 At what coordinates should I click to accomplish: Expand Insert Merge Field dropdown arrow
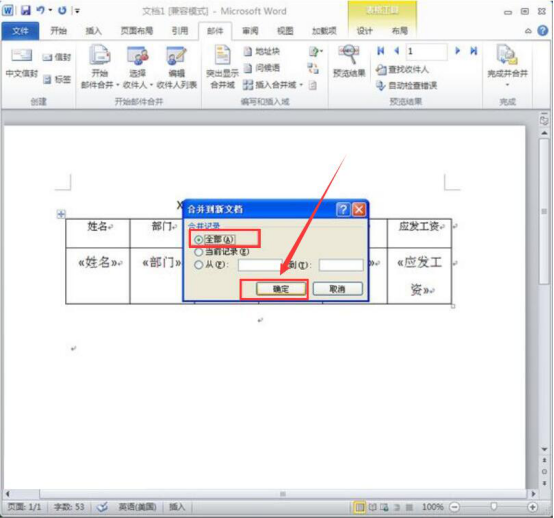[x=301, y=85]
